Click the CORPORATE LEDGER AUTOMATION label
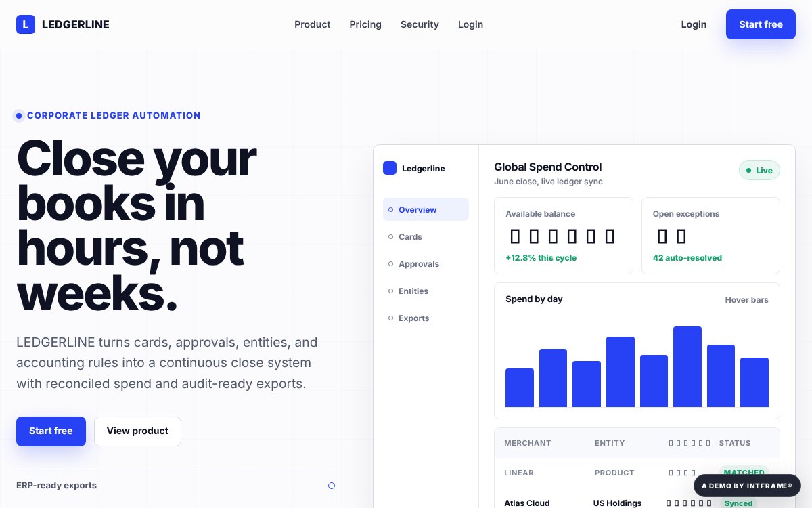The height and width of the screenshot is (508, 812). 114,116
